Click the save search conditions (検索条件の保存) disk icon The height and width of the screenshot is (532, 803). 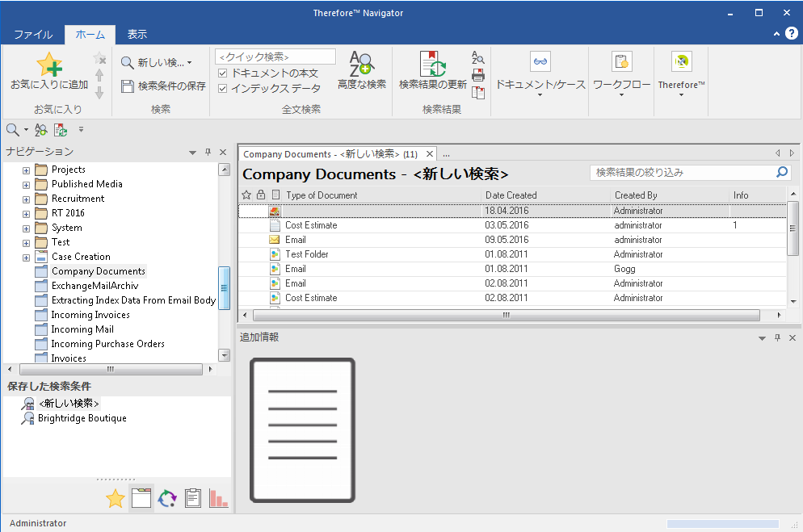(x=127, y=86)
